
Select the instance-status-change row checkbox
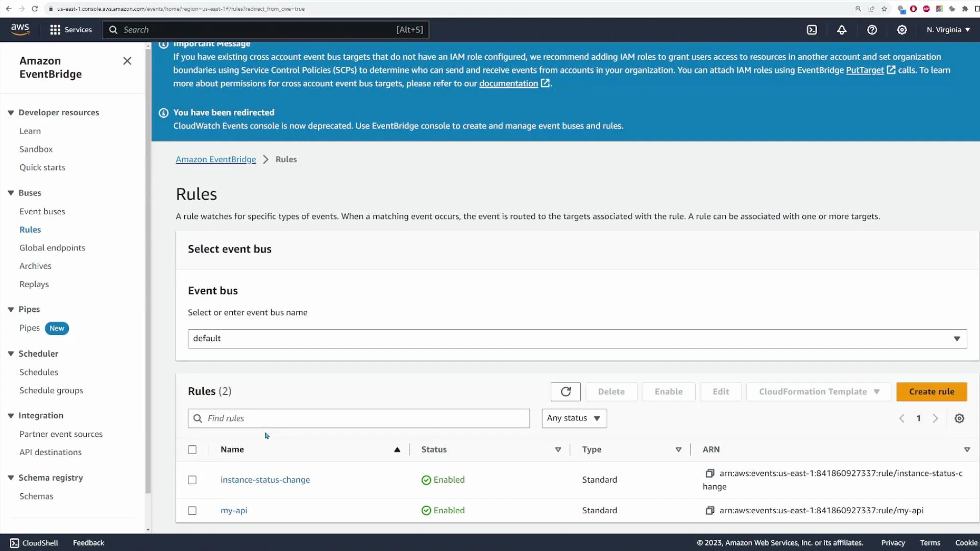192,480
